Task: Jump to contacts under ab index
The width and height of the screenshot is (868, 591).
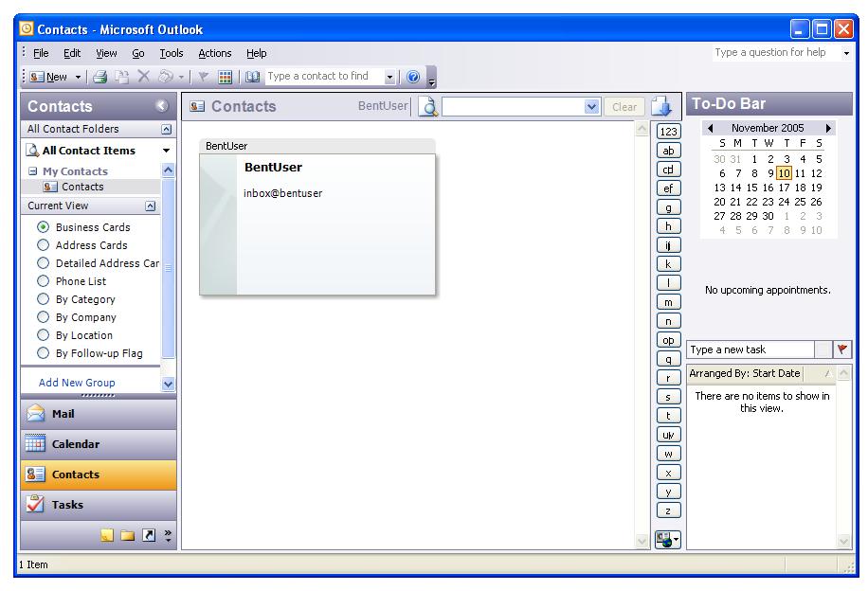Action: click(668, 151)
